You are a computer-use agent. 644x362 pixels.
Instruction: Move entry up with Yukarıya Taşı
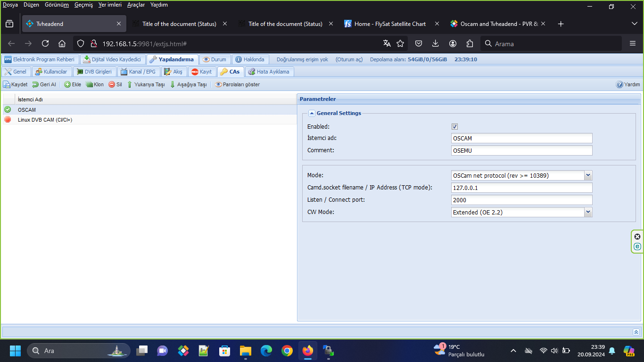point(146,85)
